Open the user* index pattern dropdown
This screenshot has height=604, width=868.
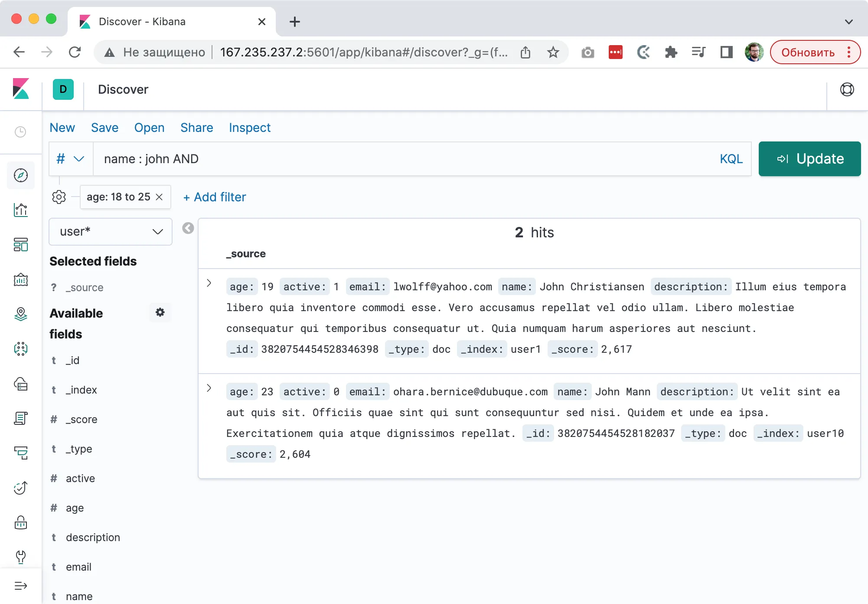point(108,231)
